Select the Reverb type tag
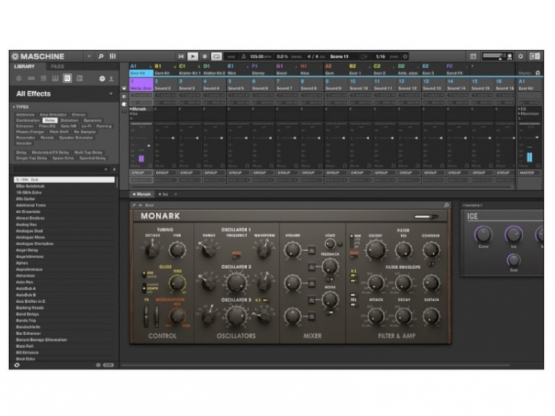Image resolution: width=555 pixels, height=416 pixels. [x=47, y=137]
